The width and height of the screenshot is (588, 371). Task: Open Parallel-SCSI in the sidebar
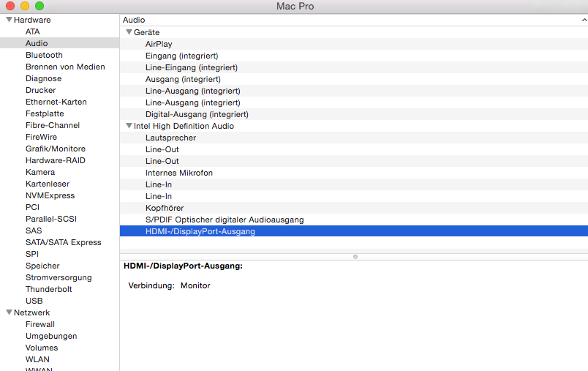pyautogui.click(x=51, y=219)
